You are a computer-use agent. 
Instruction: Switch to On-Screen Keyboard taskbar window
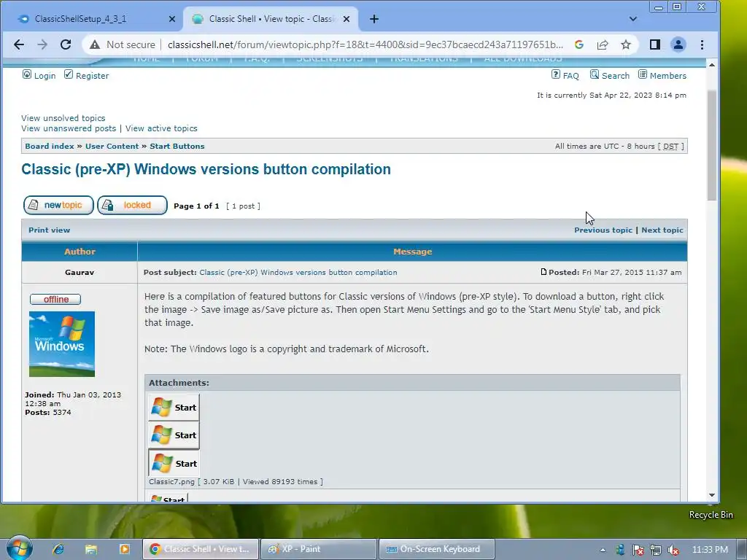pos(436,549)
